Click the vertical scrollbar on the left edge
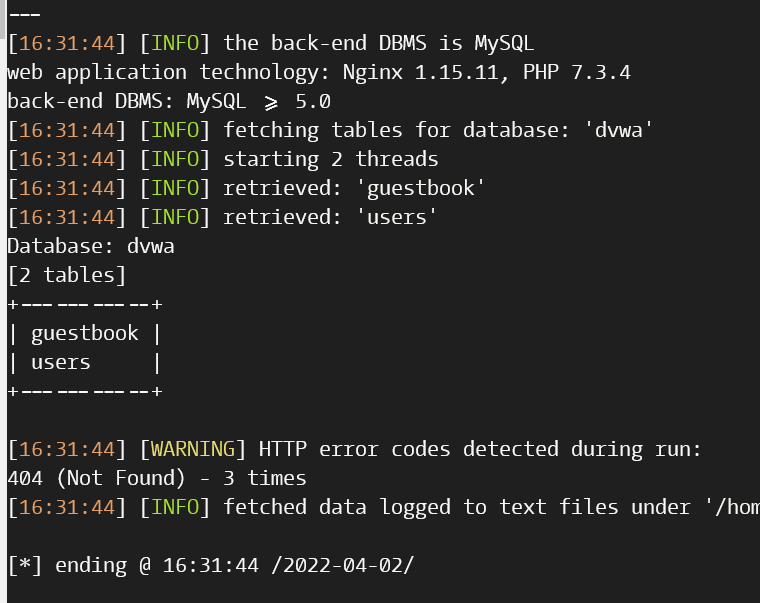760x603 pixels. pyautogui.click(x=3, y=302)
